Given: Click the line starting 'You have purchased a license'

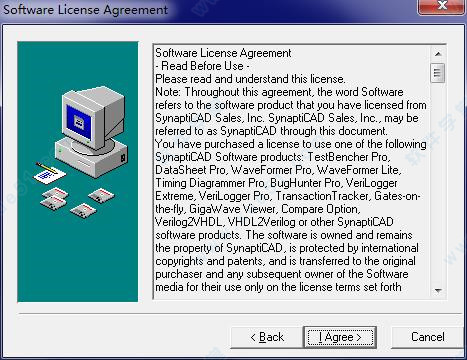Looking at the screenshot, I should (x=291, y=144).
